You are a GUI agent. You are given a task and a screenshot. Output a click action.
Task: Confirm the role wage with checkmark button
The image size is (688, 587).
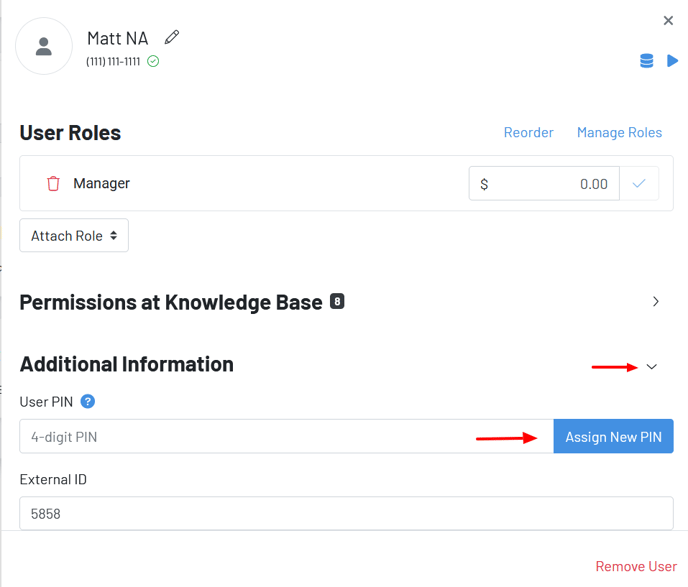click(639, 184)
